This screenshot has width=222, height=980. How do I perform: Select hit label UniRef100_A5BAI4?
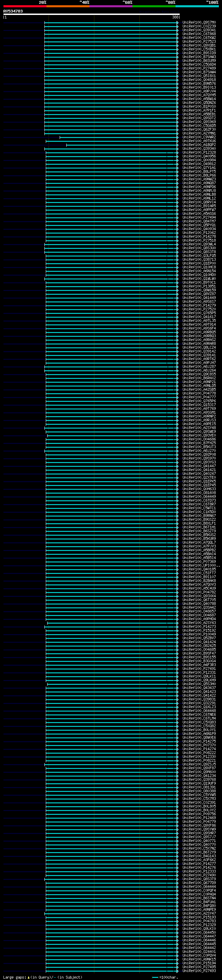[x=199, y=554]
